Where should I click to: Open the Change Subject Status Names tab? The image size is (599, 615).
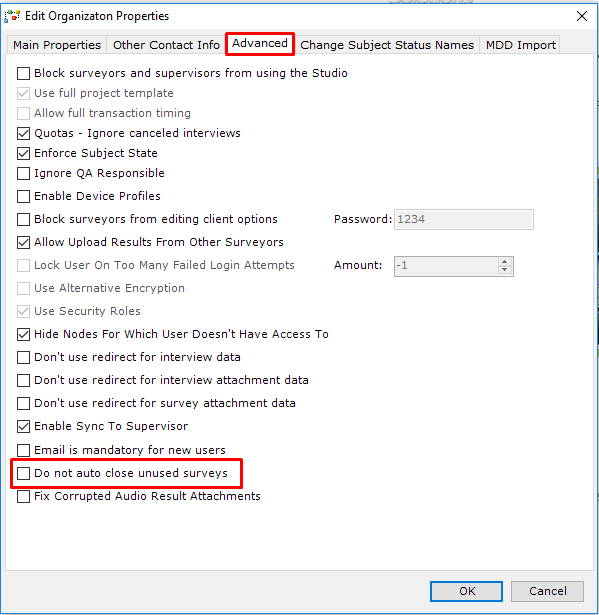click(387, 45)
